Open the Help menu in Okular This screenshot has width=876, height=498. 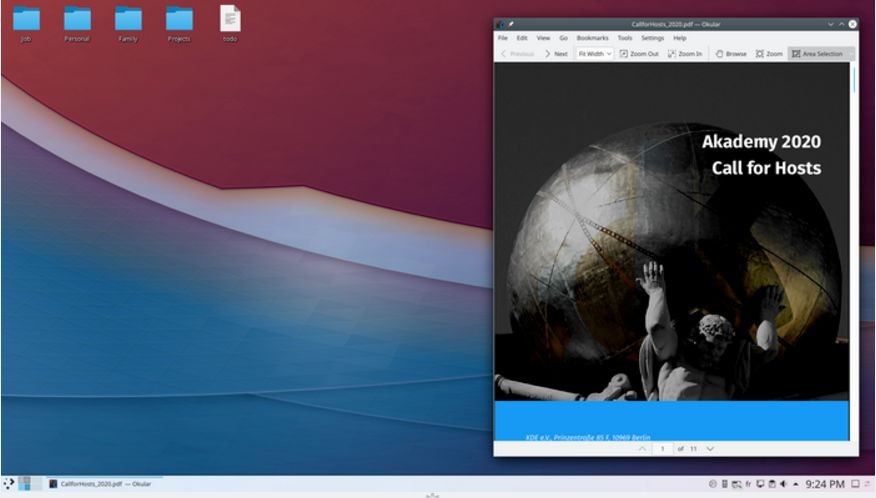[x=679, y=38]
